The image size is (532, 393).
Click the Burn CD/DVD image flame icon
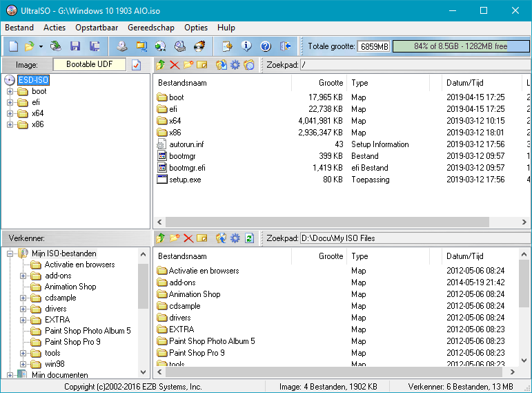pyautogui.click(x=199, y=46)
